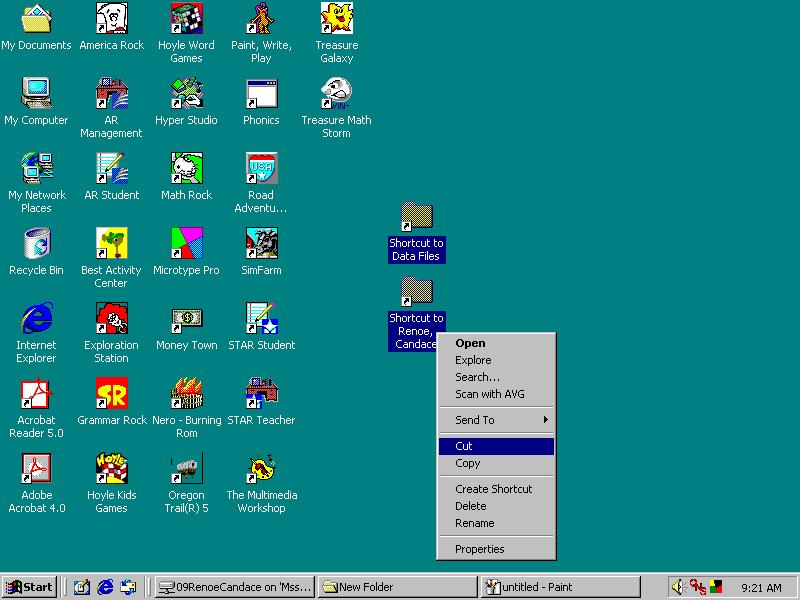
Task: Select the Treasure Math Storm icon
Action: [x=336, y=93]
